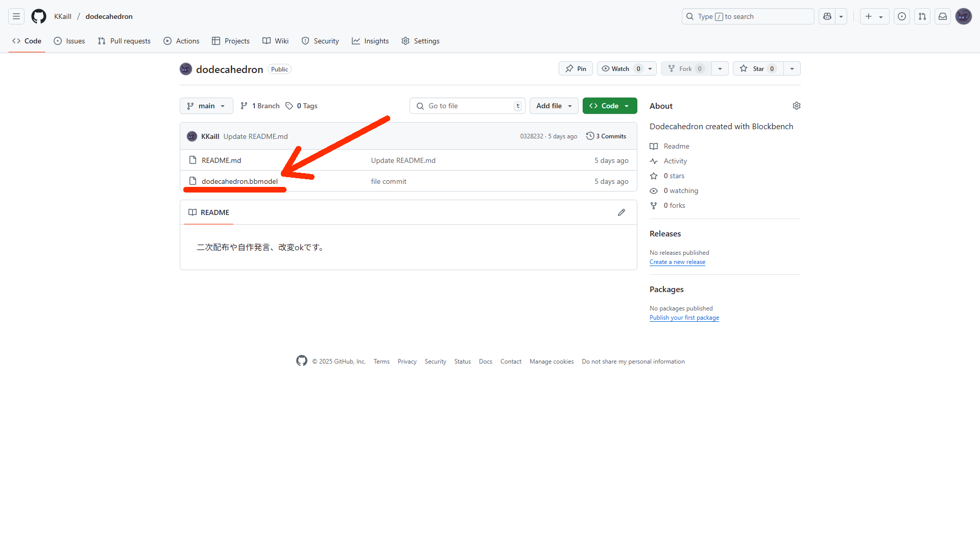Click the user profile avatar

[x=963, y=16]
